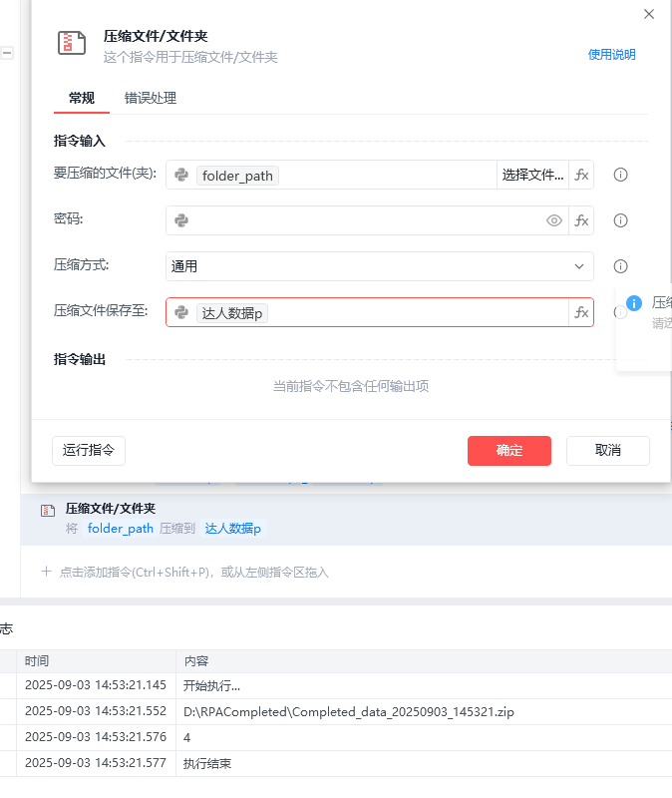Screen dimensions: 672x798
Task: Click Python icon in folder_path field
Action: pos(181,176)
